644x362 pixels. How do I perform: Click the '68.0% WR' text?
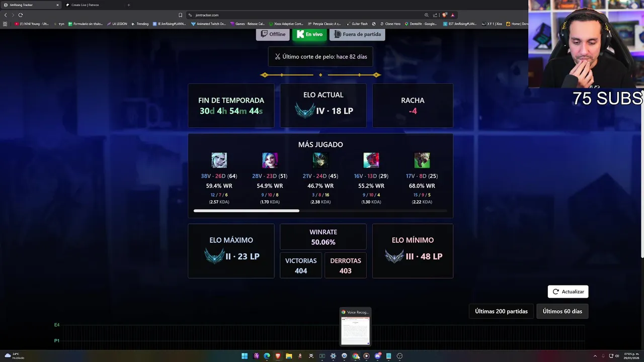point(422,186)
